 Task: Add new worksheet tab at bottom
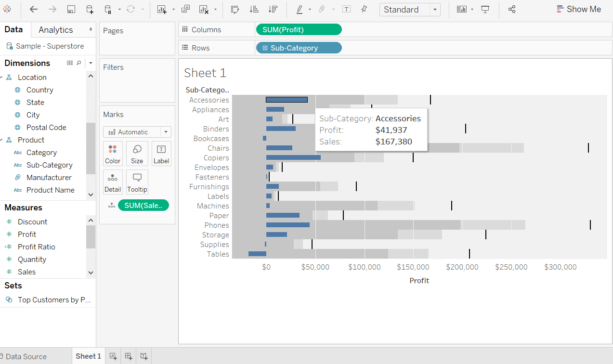click(x=113, y=356)
